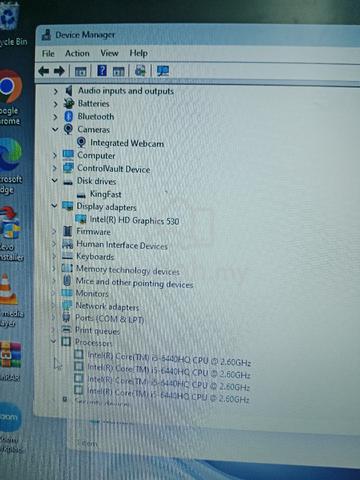The image size is (360, 480).
Task: Open the File menu
Action: (48, 53)
